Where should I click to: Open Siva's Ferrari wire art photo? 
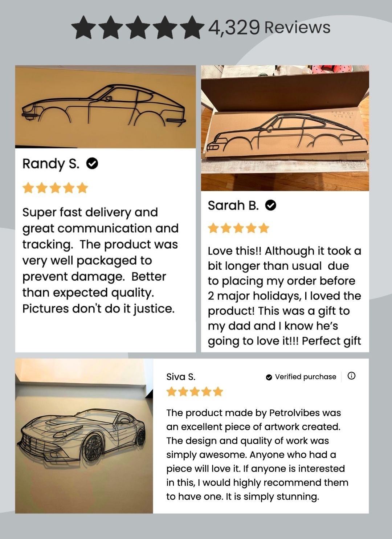tap(84, 436)
